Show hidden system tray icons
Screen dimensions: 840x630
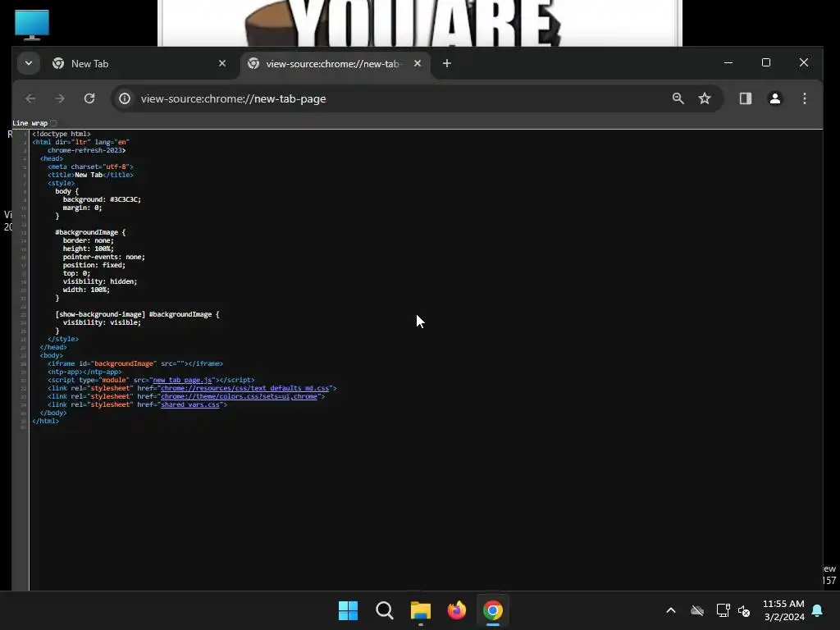[x=671, y=610]
